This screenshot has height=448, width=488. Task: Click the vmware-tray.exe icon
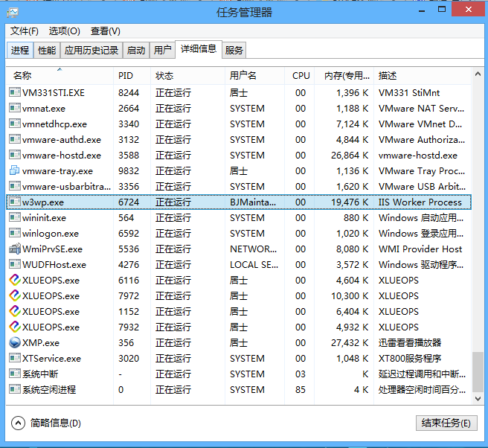point(15,170)
